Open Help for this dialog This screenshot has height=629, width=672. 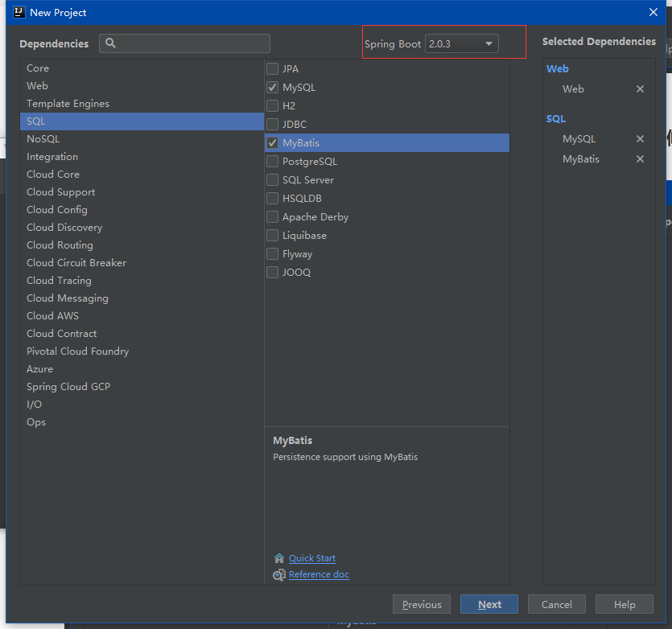point(624,604)
